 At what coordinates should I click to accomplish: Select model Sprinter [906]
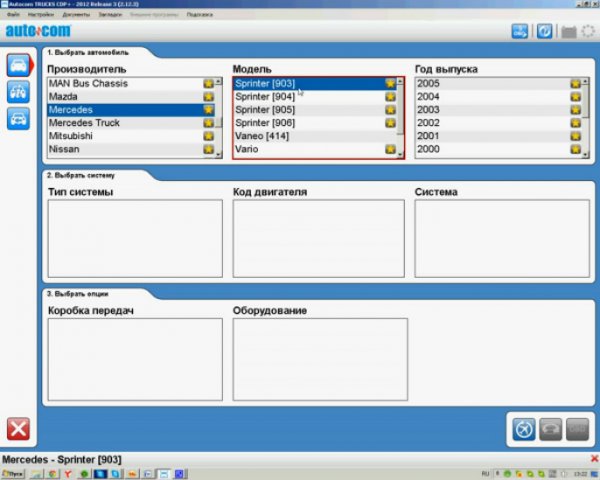[315, 123]
